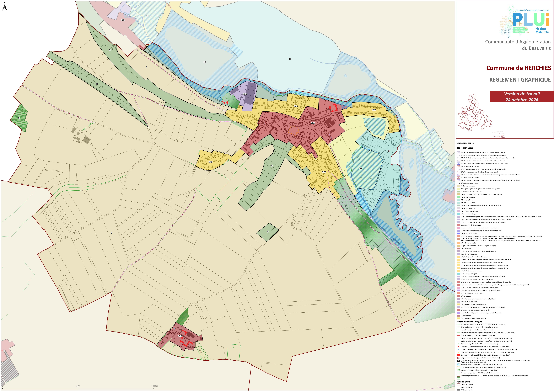554x392 pixels.
Task: Click the Murs à protéger red line symbol
Action: coord(458,335)
